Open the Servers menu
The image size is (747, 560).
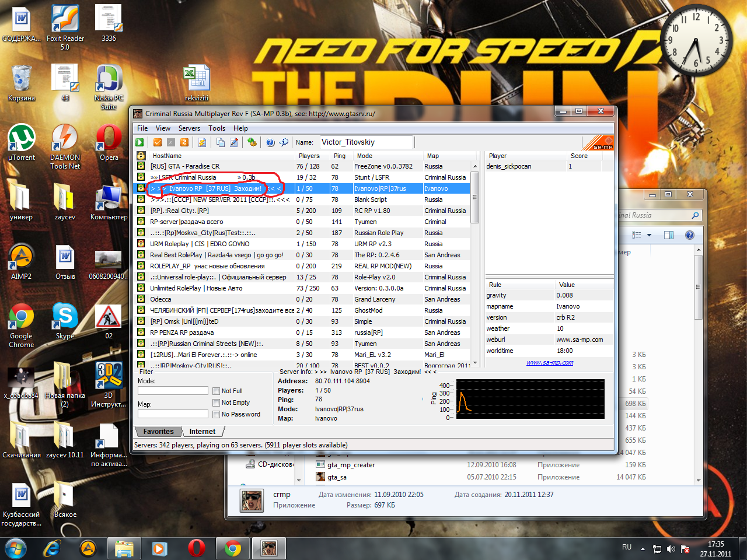click(x=189, y=128)
